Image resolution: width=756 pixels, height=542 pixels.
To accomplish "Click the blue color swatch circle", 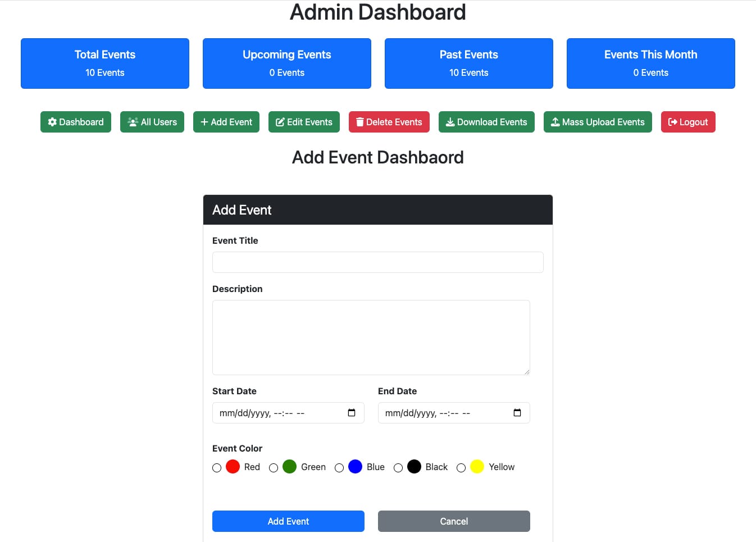I will (355, 467).
